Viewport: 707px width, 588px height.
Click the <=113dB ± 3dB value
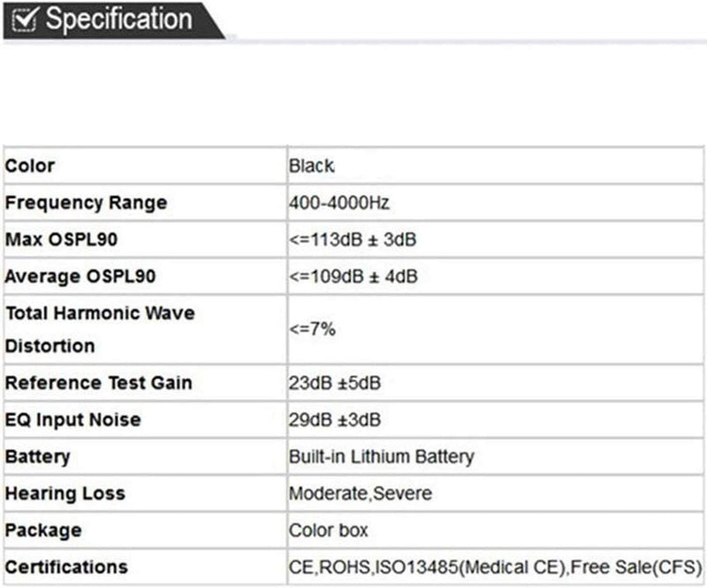click(353, 240)
